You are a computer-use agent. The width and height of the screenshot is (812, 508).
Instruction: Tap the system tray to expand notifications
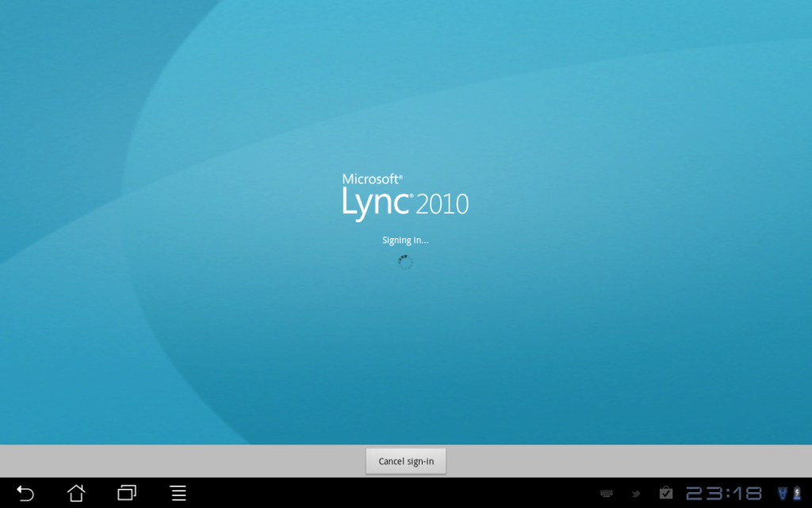pos(714,493)
